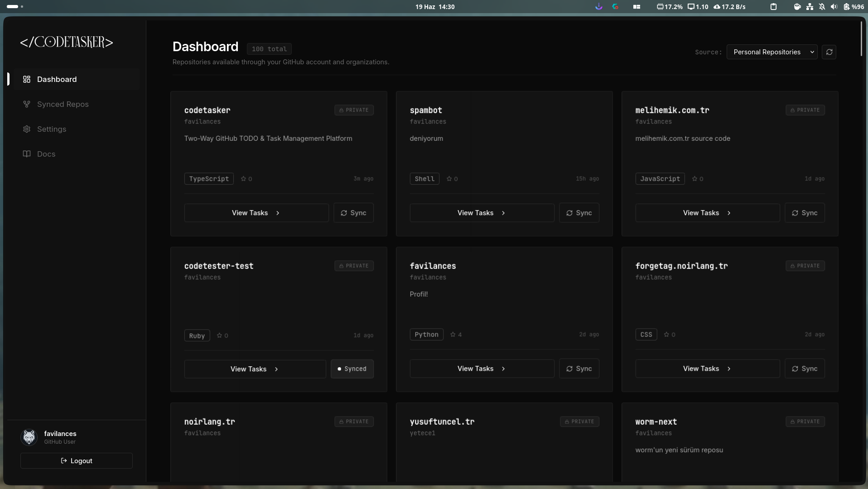Click the page scrollbar thumb

[x=861, y=38]
